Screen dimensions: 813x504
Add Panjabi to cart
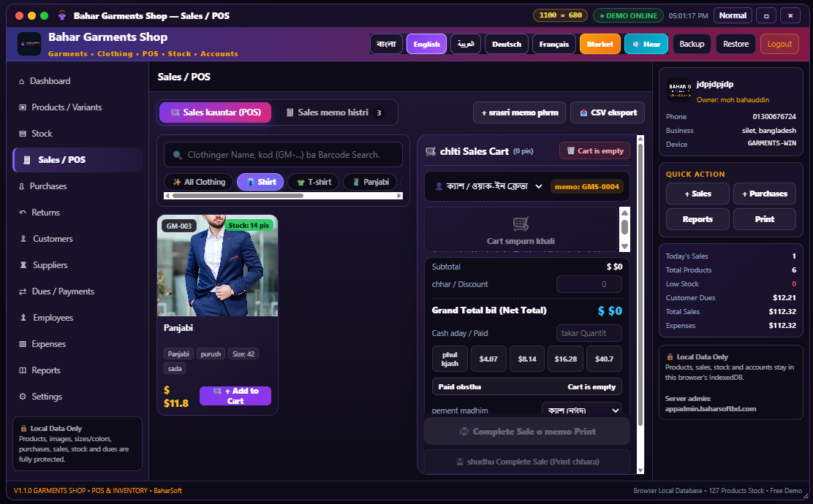(x=235, y=396)
